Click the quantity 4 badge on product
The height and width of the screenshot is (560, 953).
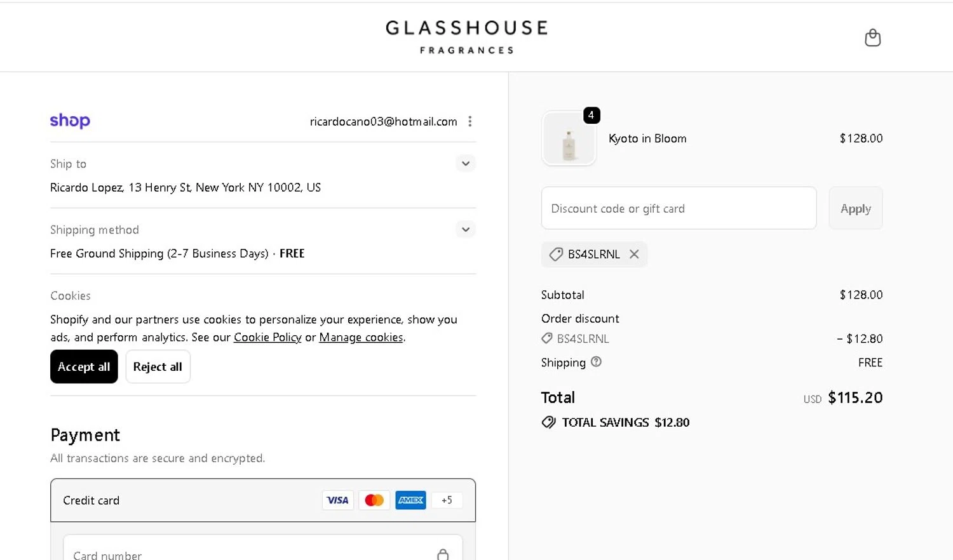coord(591,115)
